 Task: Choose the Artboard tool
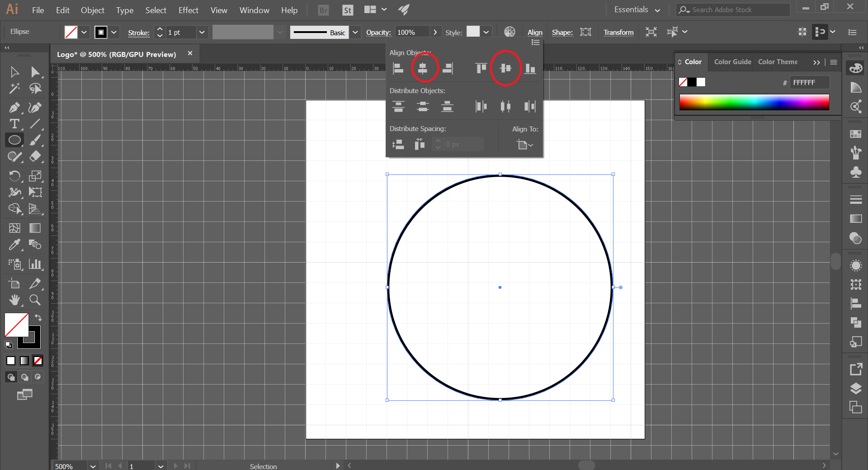[x=14, y=283]
